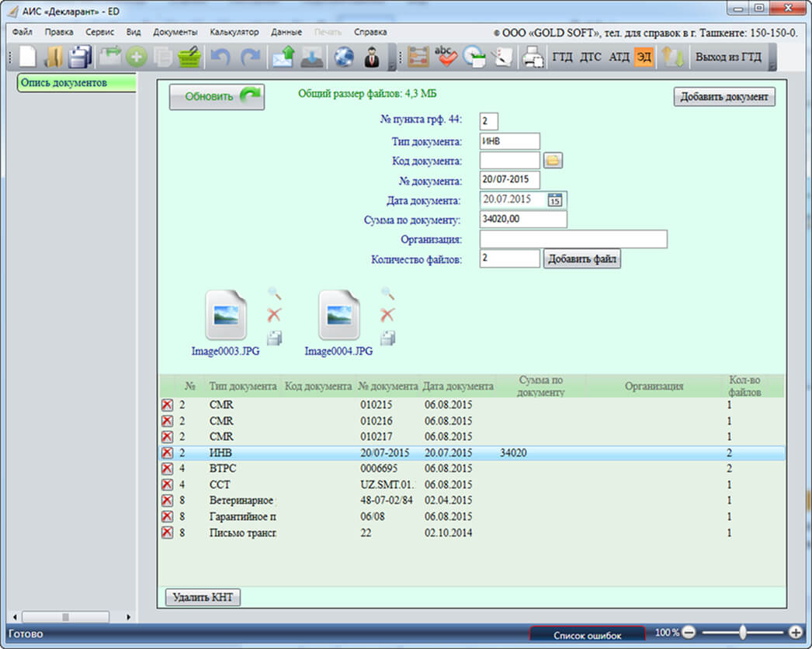Screen dimensions: 812x649
Task: Delete the CMR 010216 row
Action: tap(167, 421)
